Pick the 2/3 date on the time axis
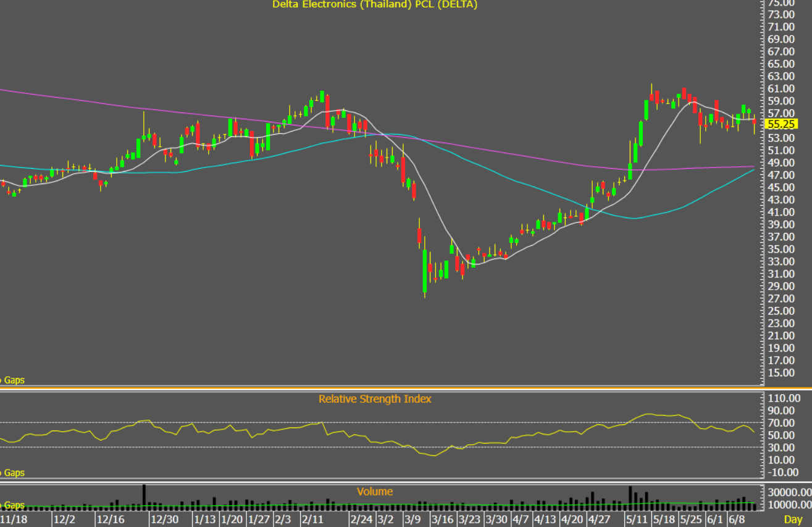 [x=283, y=519]
